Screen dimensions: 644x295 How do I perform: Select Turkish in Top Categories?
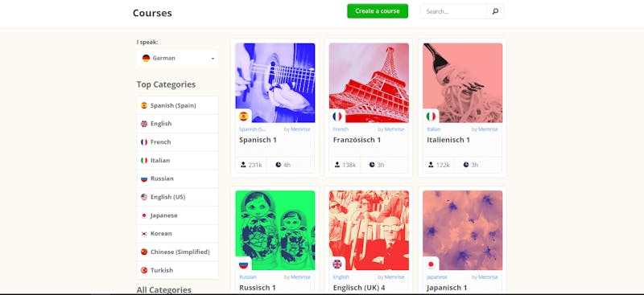point(177,270)
